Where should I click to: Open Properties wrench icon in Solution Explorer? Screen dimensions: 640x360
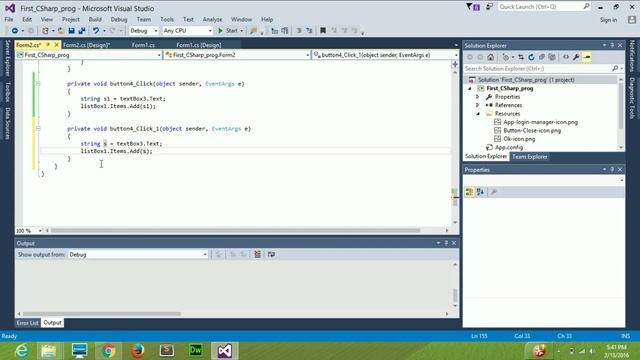point(576,57)
